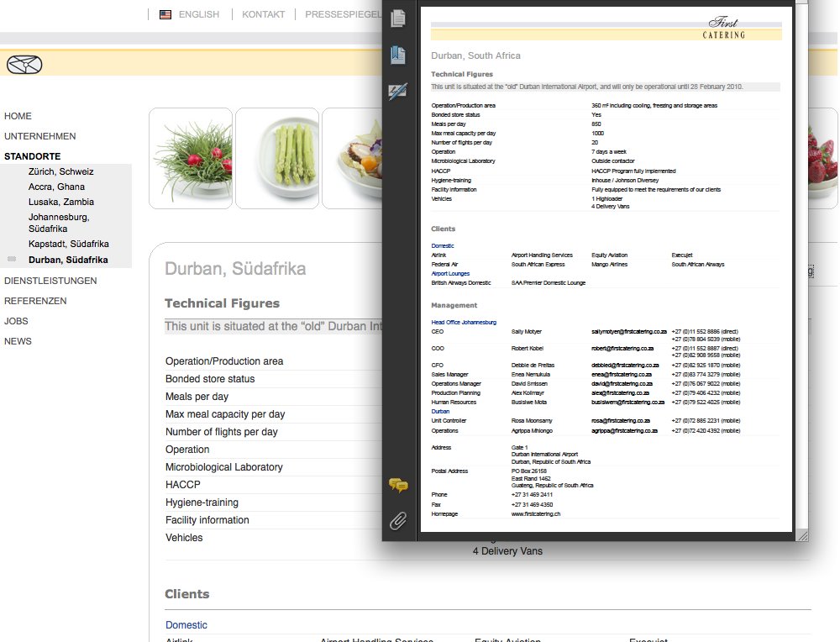
Task: Open the signatures panel icon
Action: [398, 91]
